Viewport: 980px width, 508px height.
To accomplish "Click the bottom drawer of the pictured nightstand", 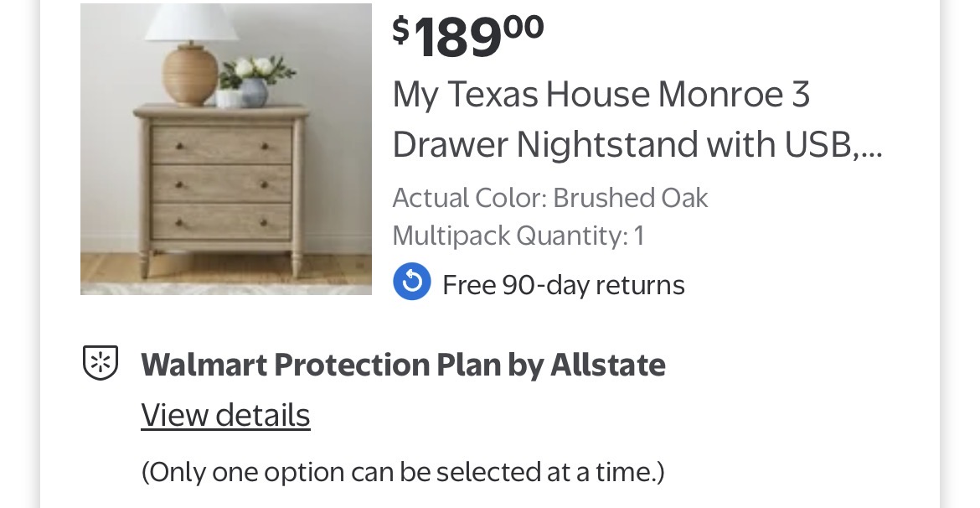I will point(222,221).
